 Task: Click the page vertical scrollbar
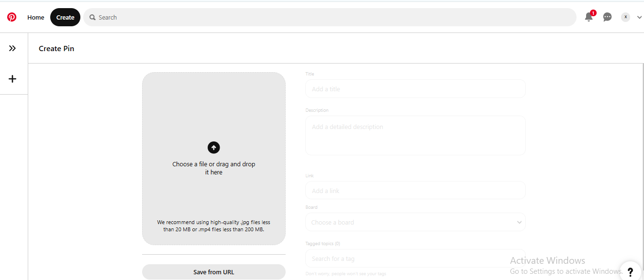642,167
